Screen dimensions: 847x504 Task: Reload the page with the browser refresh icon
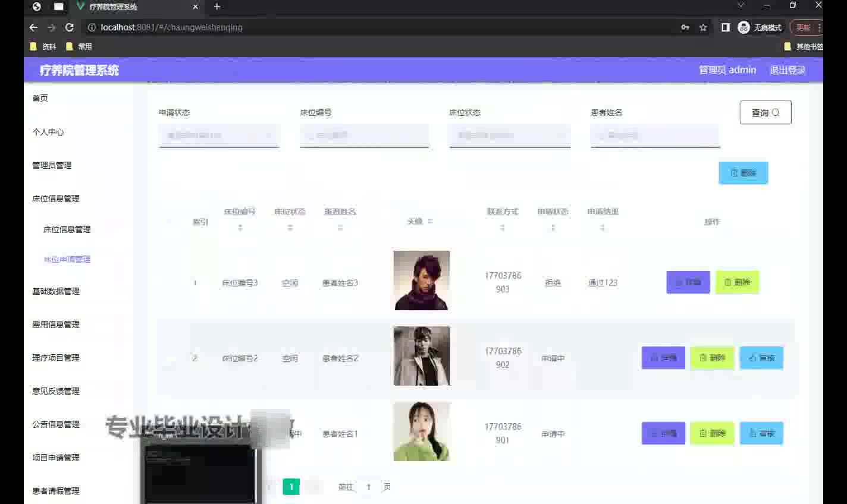click(70, 27)
